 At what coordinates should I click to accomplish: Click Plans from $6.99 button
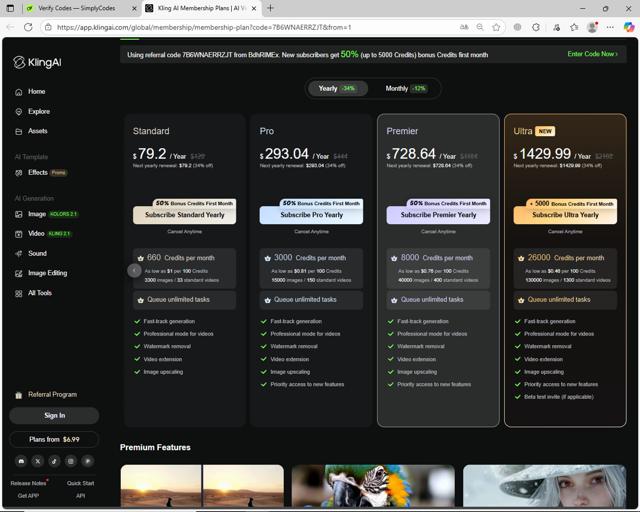[x=54, y=439]
